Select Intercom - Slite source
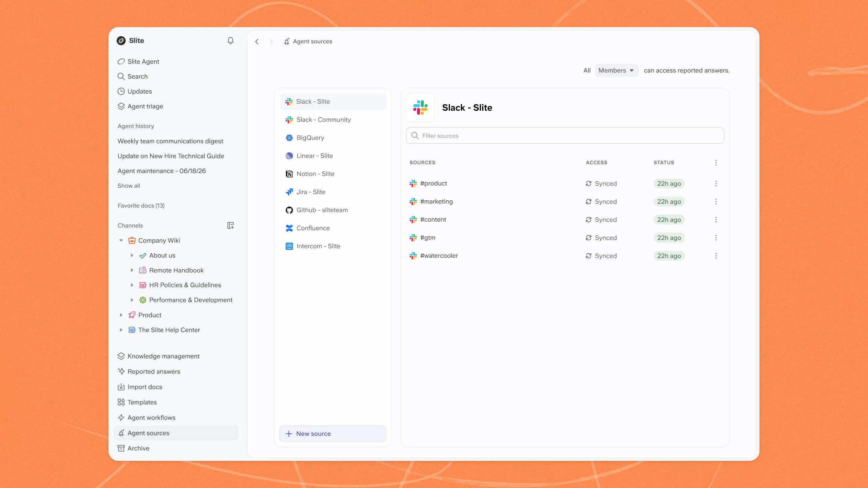 click(333, 246)
